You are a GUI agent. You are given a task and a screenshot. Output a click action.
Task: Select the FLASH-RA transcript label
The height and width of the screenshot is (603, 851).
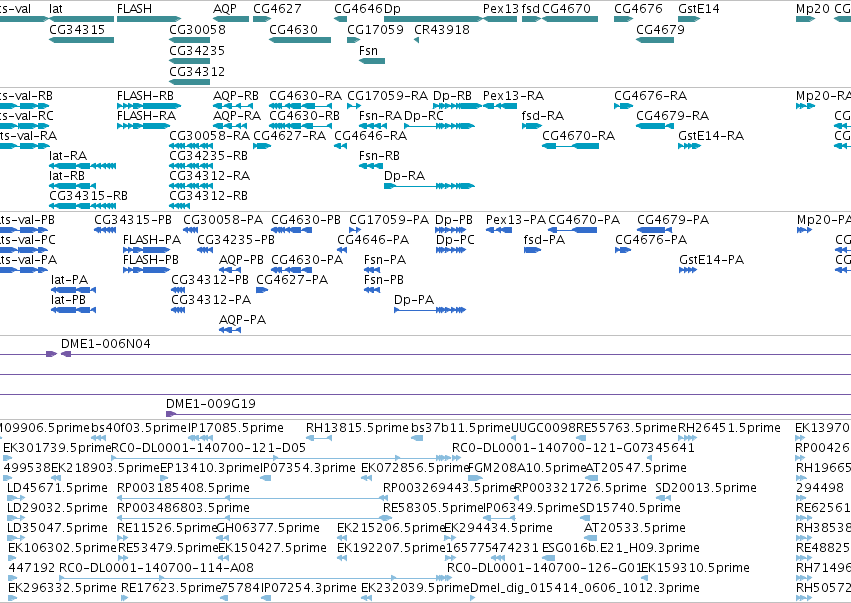147,116
